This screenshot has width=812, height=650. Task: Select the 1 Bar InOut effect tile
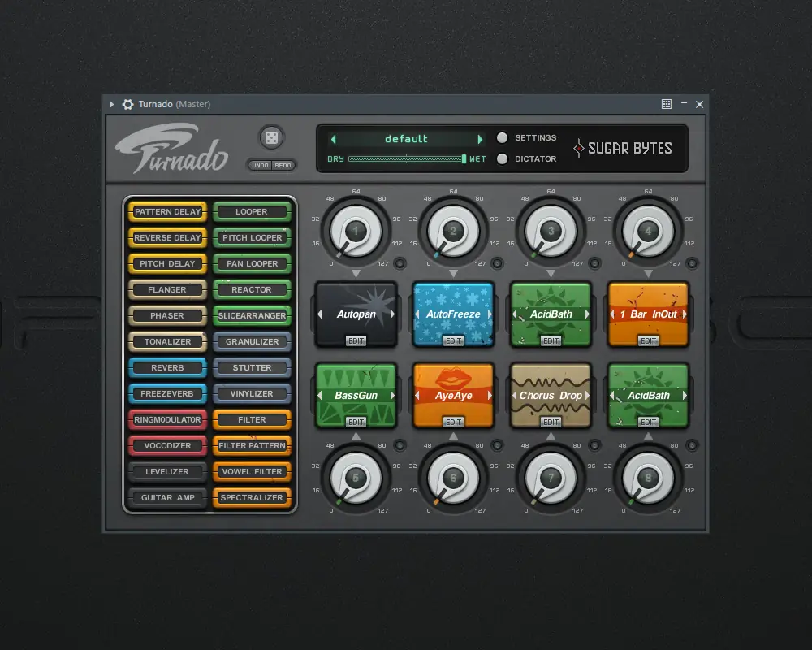coord(648,313)
